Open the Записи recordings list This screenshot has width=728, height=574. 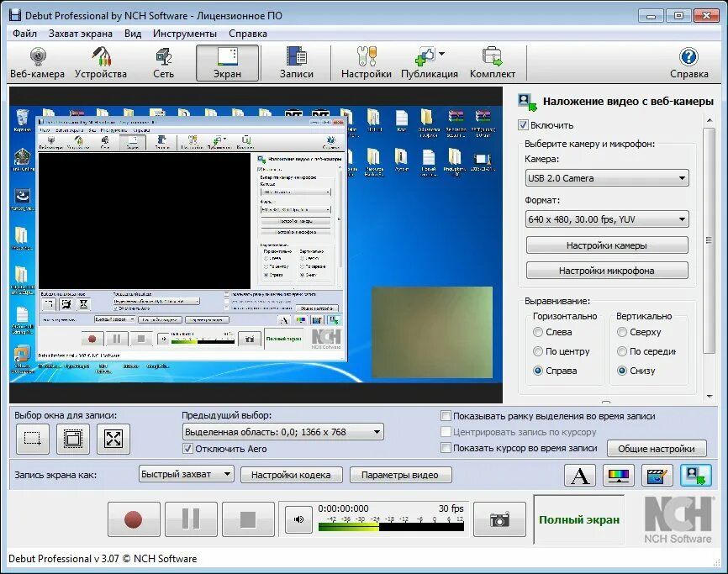click(x=296, y=63)
